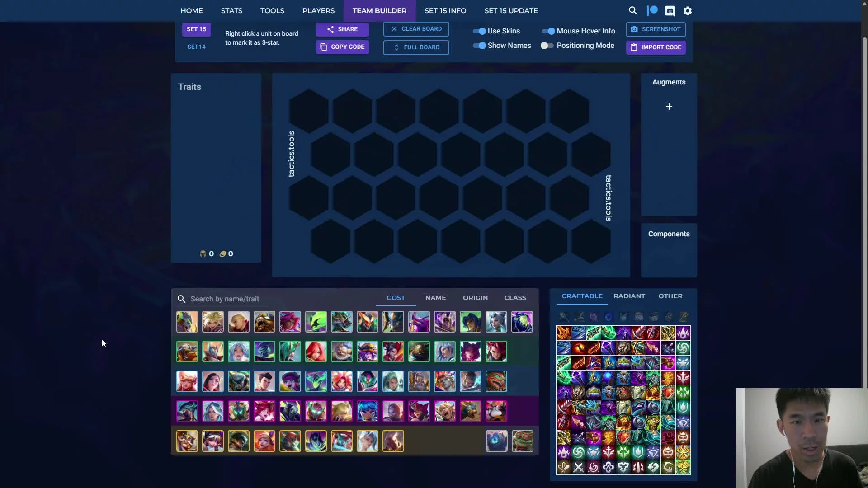Click the SHARE button
Viewport: 868px width, 488px height.
(x=342, y=29)
